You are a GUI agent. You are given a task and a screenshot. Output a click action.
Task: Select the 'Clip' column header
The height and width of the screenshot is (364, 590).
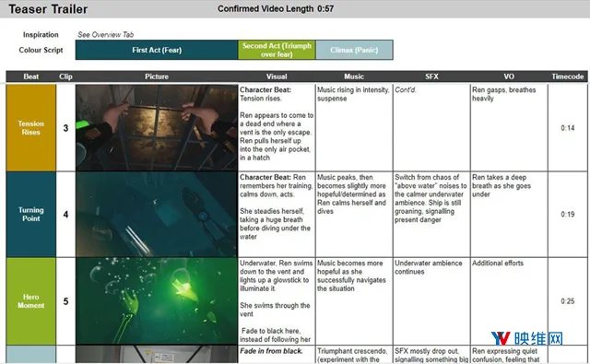65,76
